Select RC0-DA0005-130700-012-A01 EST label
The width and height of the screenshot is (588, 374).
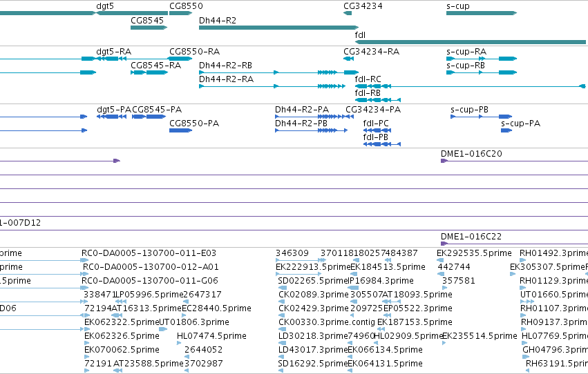coord(151,266)
